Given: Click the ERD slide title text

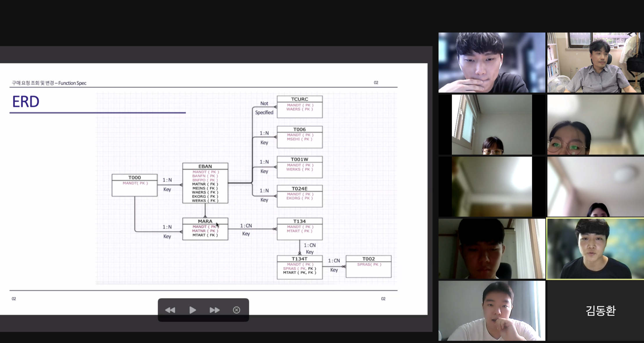Looking at the screenshot, I should 26,102.
